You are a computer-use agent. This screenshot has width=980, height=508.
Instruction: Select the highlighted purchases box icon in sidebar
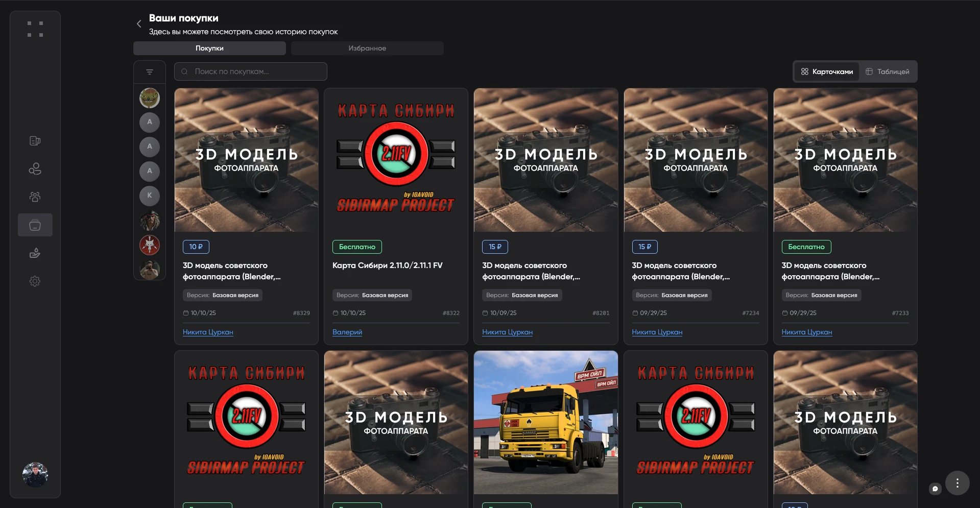tap(35, 225)
